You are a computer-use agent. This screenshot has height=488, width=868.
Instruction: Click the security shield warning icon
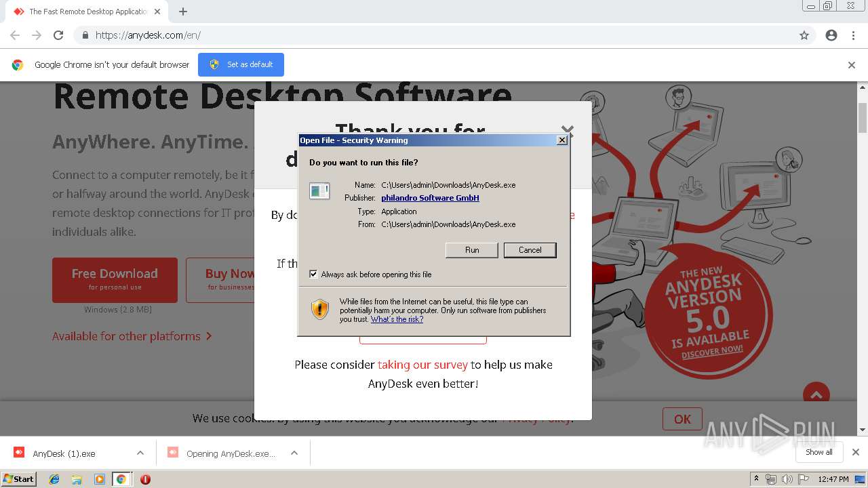click(320, 309)
